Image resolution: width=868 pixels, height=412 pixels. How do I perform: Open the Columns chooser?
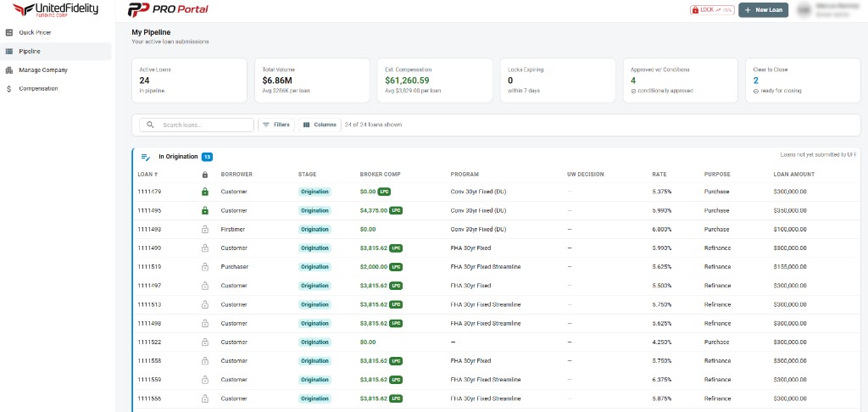point(320,125)
